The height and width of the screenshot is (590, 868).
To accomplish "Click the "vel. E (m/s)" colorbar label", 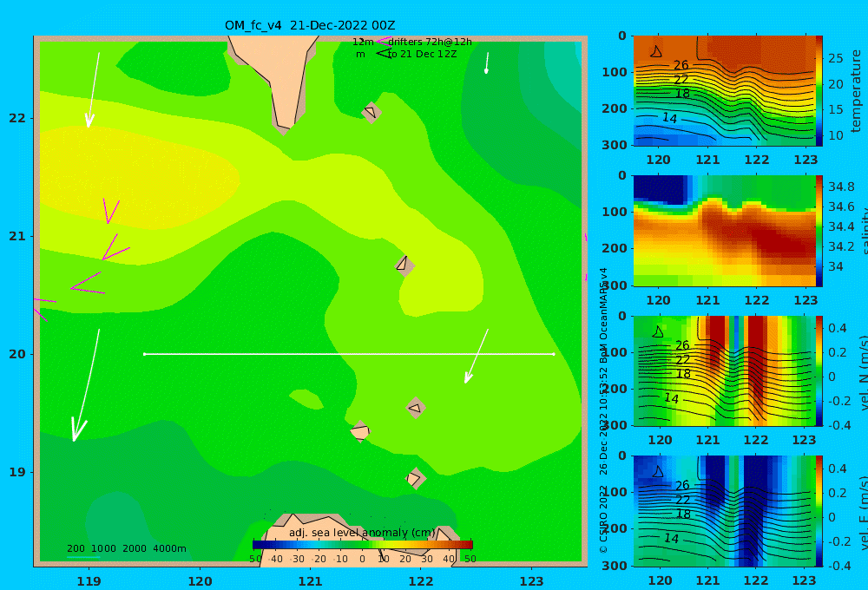I will (863, 511).
